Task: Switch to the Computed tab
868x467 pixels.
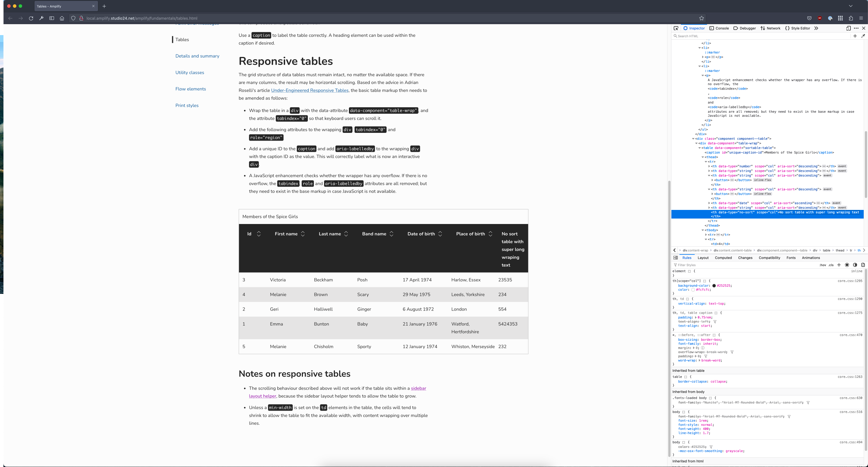Action: 723,258
